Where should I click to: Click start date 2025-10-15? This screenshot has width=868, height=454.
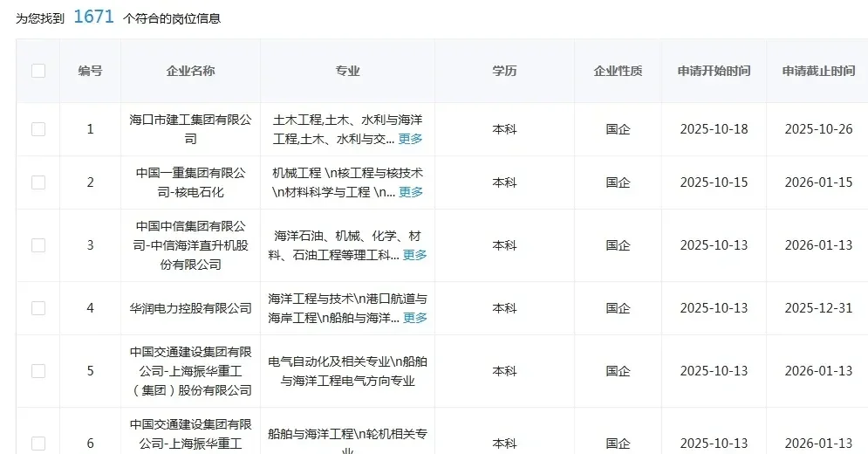714,182
